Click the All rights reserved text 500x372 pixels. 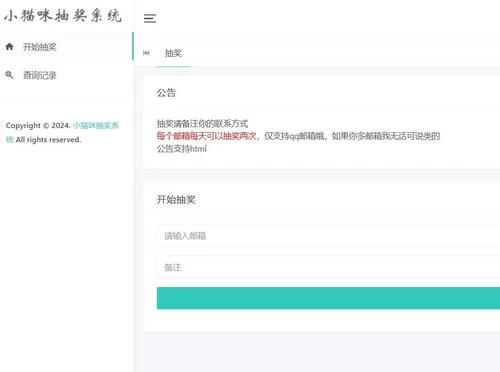pos(48,140)
